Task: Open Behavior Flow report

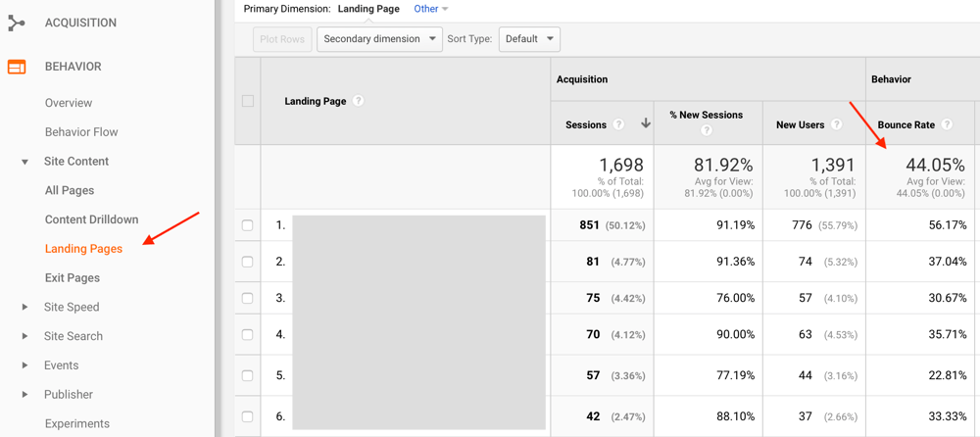Action: (81, 132)
